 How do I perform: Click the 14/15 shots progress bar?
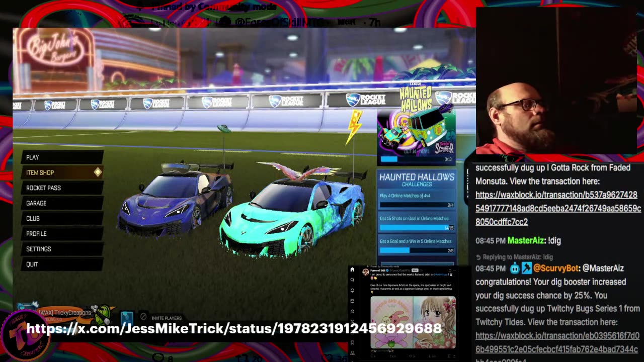pos(417,228)
